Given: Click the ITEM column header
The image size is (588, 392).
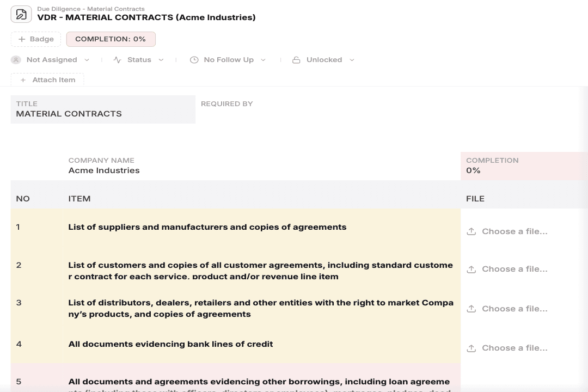Looking at the screenshot, I should point(79,199).
